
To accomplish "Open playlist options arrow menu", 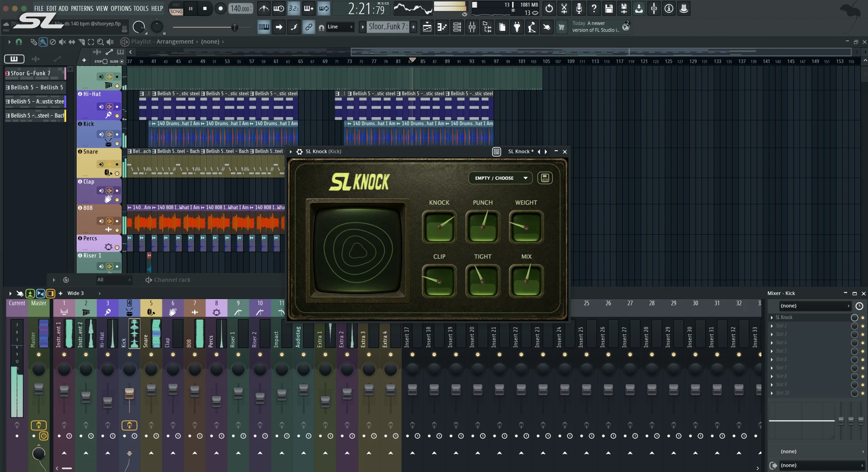I will coord(9,42).
